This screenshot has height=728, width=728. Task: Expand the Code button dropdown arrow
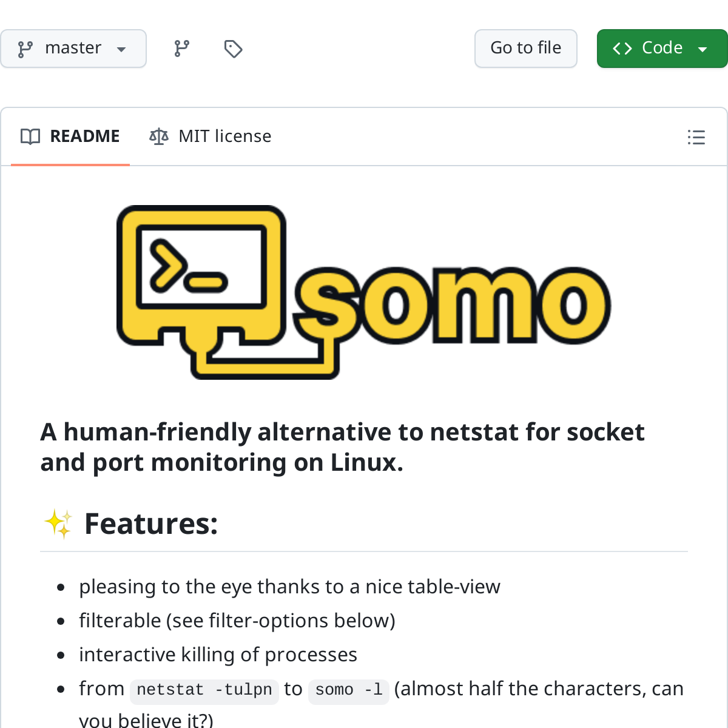tap(703, 49)
